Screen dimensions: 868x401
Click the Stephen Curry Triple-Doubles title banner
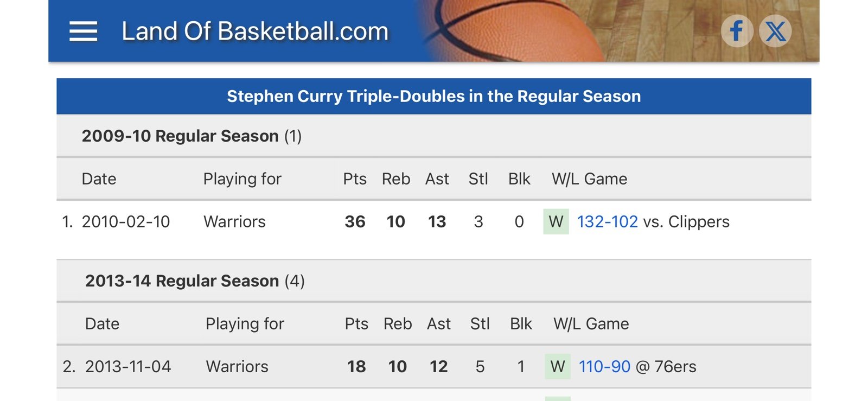(x=434, y=96)
